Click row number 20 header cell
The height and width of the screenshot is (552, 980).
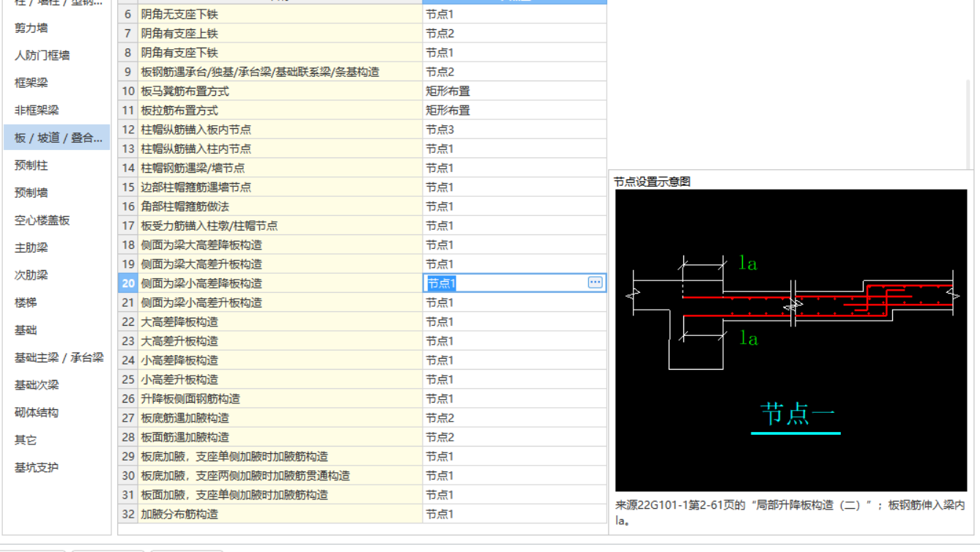(128, 283)
